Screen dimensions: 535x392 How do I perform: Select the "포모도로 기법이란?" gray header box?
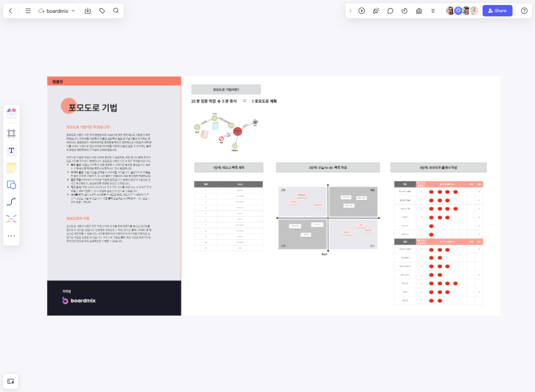pos(226,89)
